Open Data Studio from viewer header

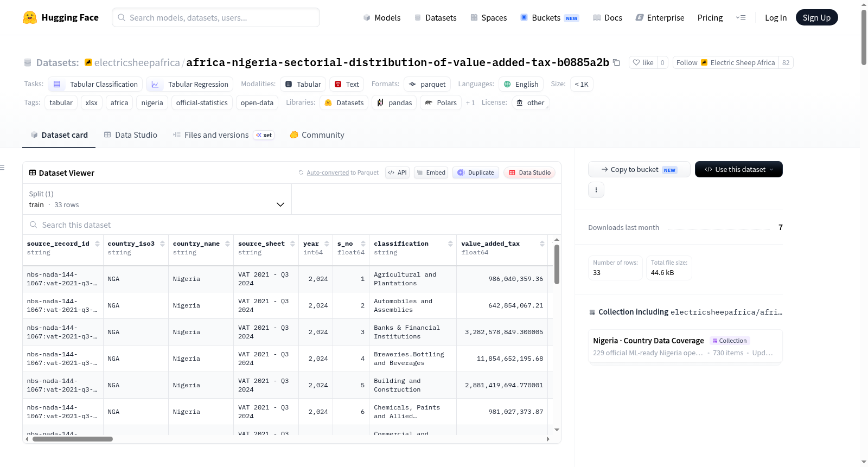(529, 172)
